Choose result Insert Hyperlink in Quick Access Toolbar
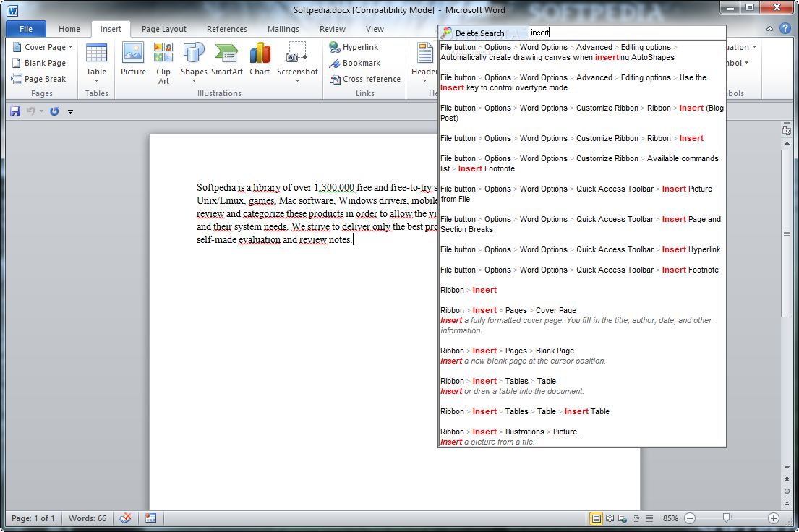The image size is (799, 532). click(582, 249)
